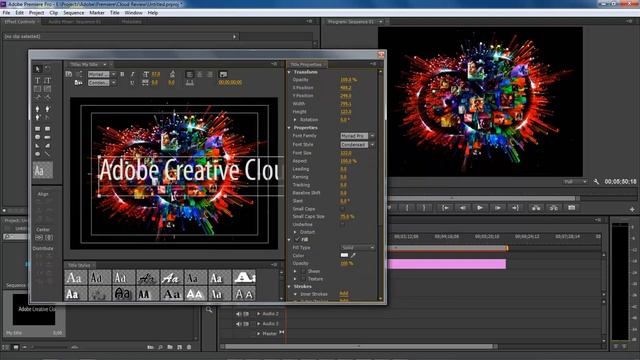Select the Vertical Type tool

47,80
